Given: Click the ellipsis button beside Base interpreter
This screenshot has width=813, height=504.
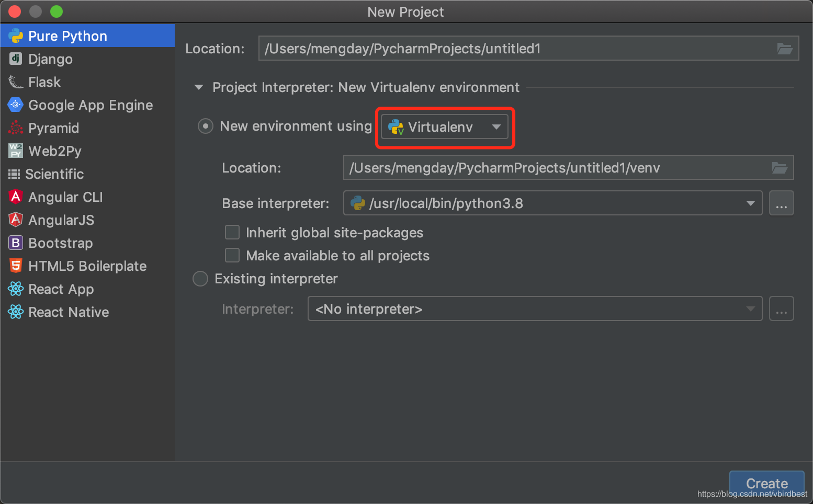Looking at the screenshot, I should tap(782, 203).
